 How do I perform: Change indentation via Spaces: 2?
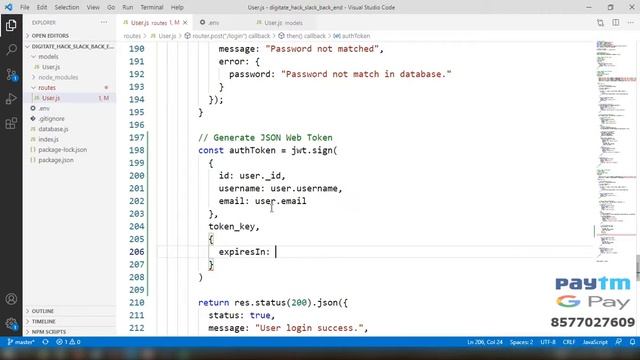click(x=521, y=342)
